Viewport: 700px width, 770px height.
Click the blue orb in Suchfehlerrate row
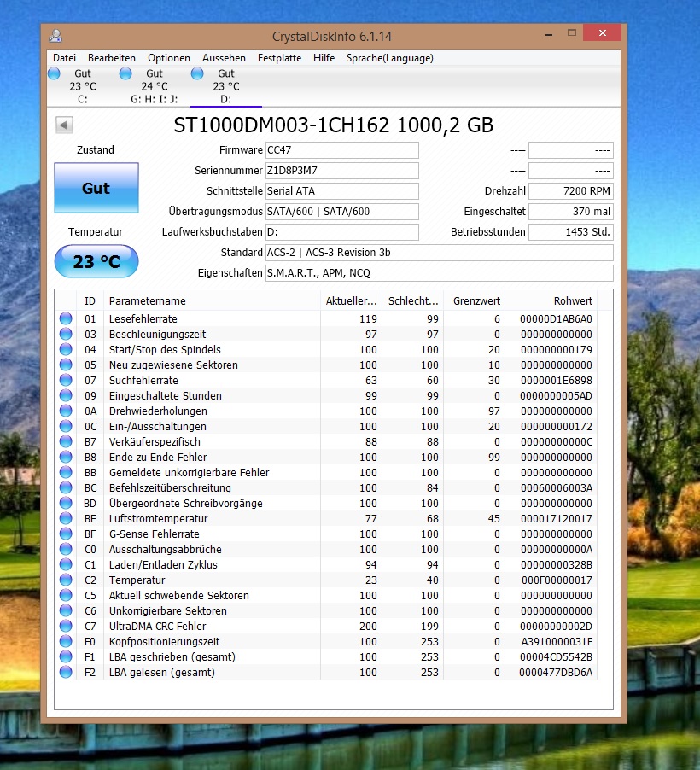[66, 380]
